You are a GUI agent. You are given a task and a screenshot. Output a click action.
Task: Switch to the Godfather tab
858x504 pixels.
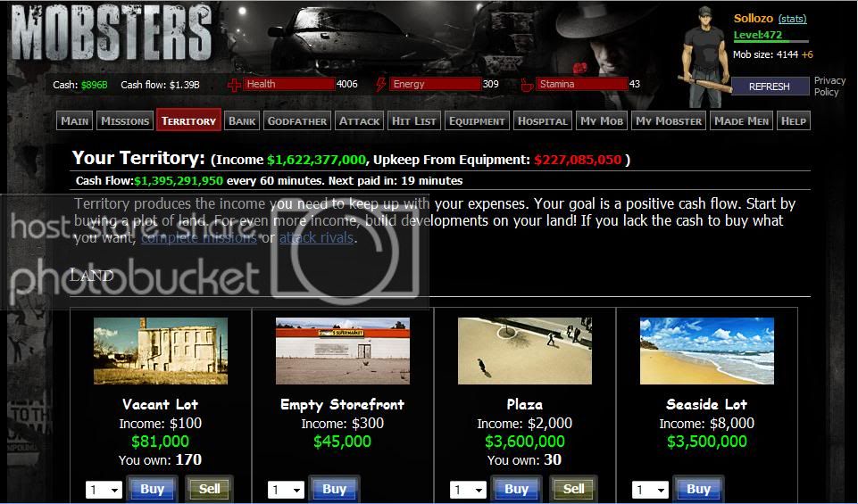tap(297, 120)
